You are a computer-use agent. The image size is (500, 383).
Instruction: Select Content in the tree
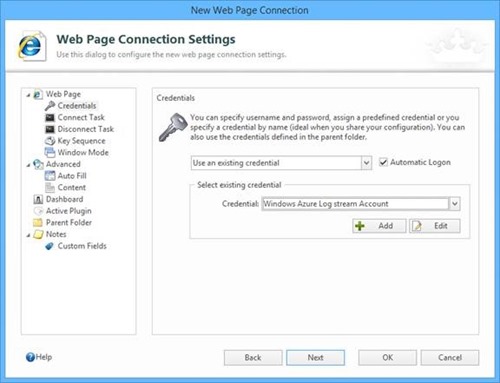72,187
